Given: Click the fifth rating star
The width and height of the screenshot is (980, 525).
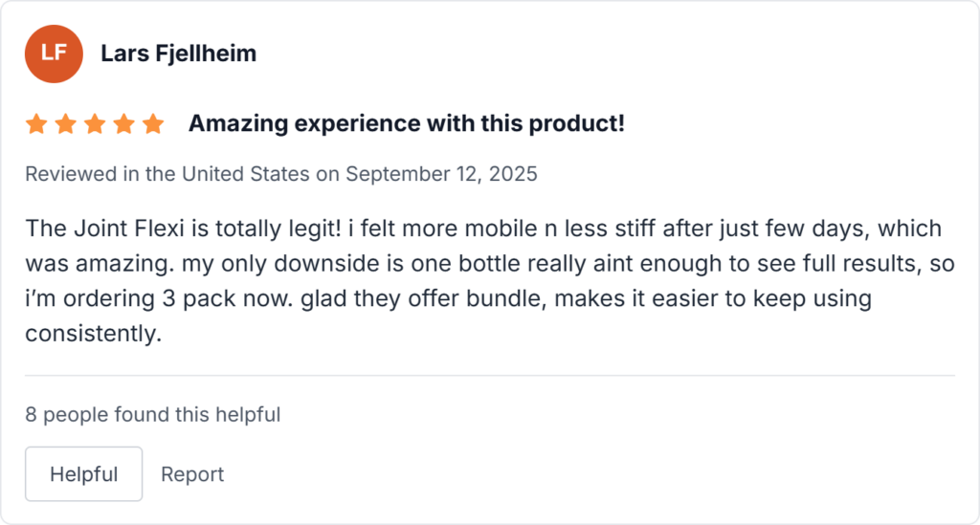Looking at the screenshot, I should 153,124.
